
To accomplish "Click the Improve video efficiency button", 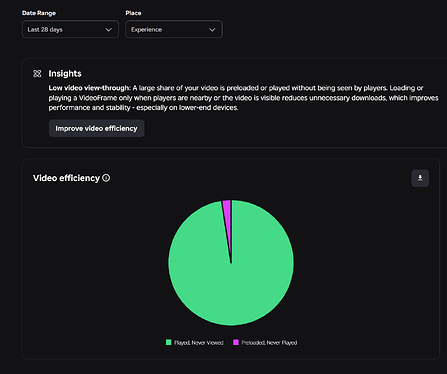I will coord(96,128).
